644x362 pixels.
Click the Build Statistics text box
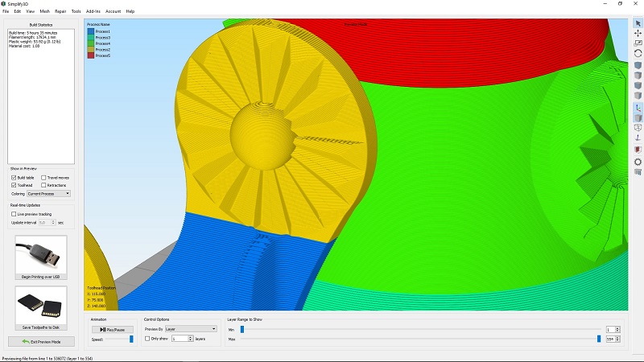click(41, 97)
